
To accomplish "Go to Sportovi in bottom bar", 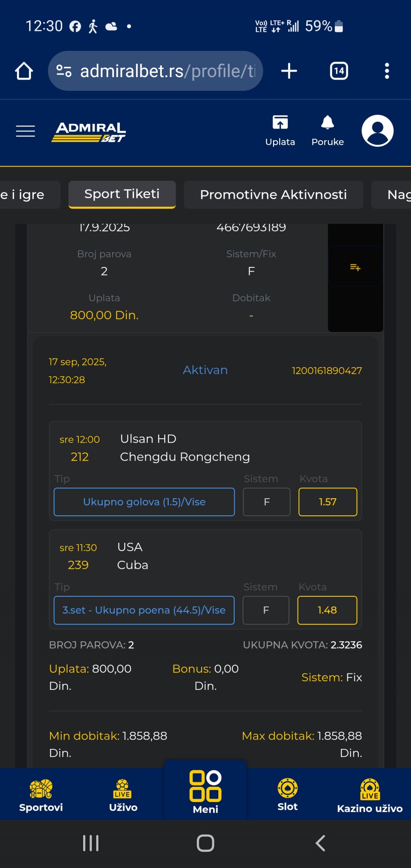I will [41, 795].
